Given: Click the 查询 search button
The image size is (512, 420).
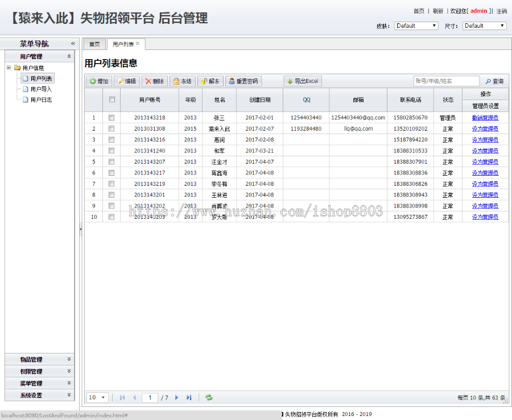Looking at the screenshot, I should click(494, 81).
